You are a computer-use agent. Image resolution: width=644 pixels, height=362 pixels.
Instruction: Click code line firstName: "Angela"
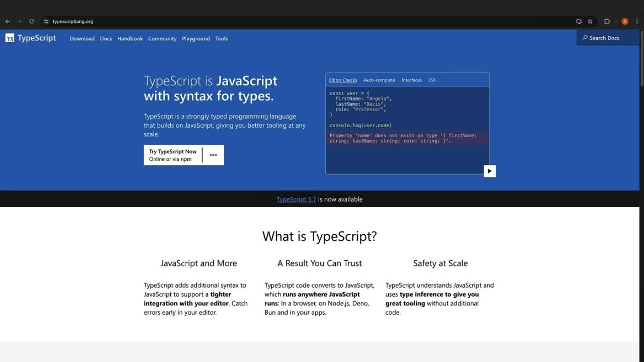pos(363,98)
